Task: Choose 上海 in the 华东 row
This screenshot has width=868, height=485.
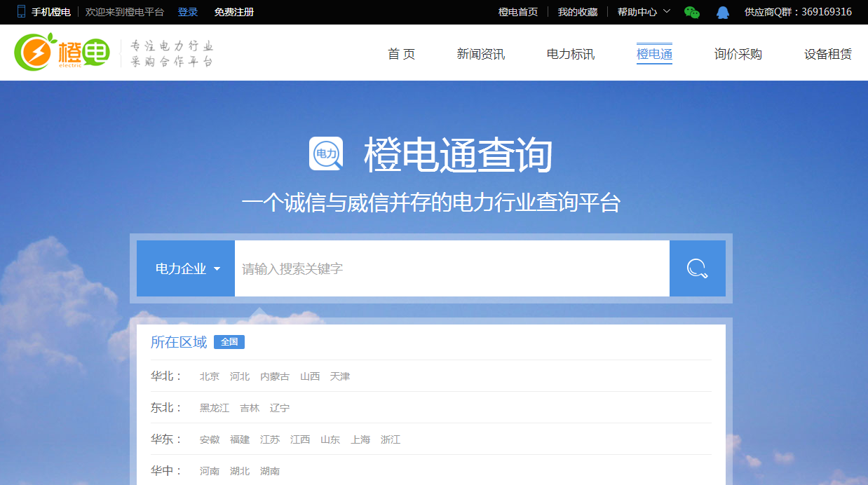Action: [x=360, y=439]
